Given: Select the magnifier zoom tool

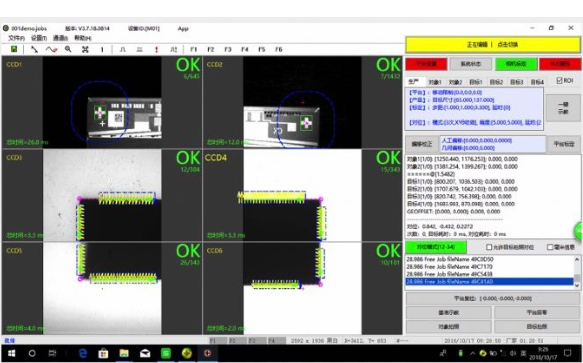Looking at the screenshot, I should (x=68, y=49).
